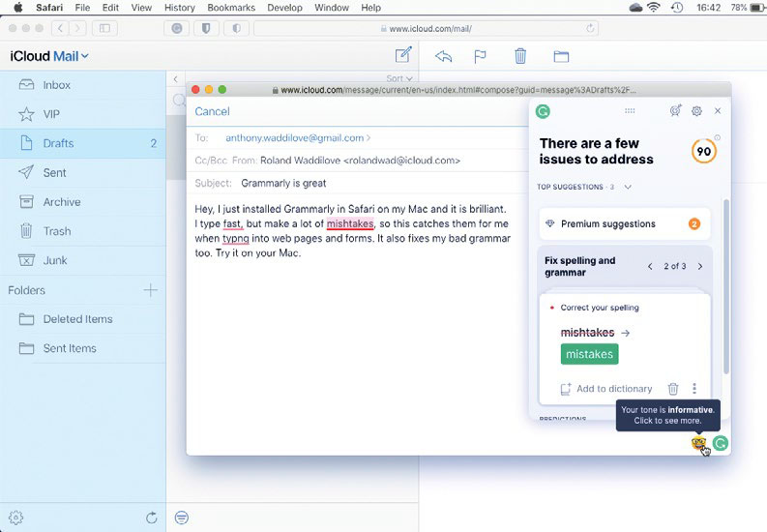Click the tone detector emoji icon
Image resolution: width=767 pixels, height=532 pixels.
[x=698, y=443]
